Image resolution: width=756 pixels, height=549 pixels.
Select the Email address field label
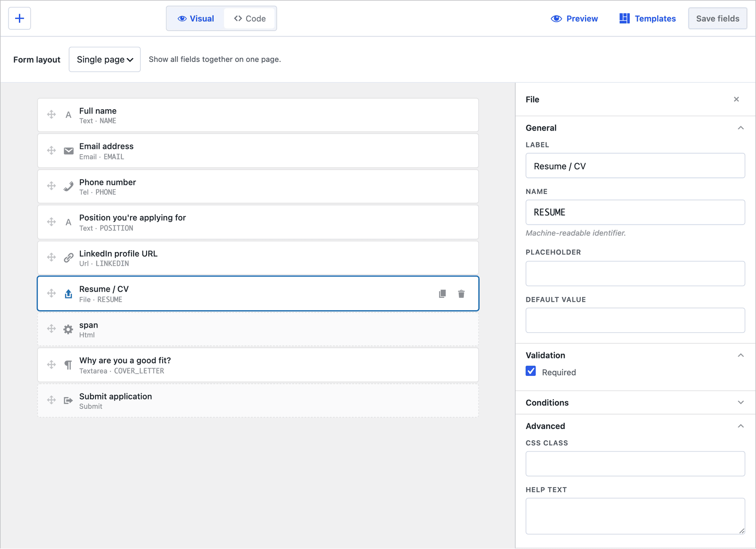pyautogui.click(x=106, y=146)
